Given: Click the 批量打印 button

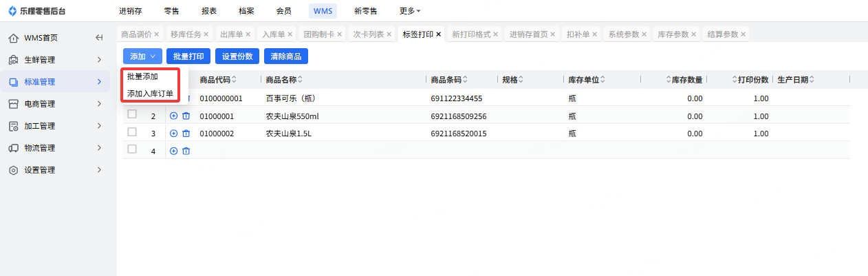Looking at the screenshot, I should (x=188, y=56).
